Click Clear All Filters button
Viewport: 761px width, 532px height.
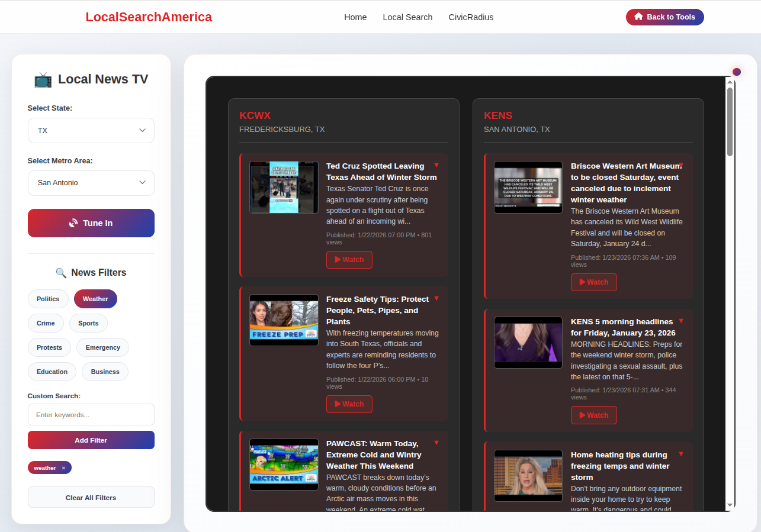click(x=91, y=498)
